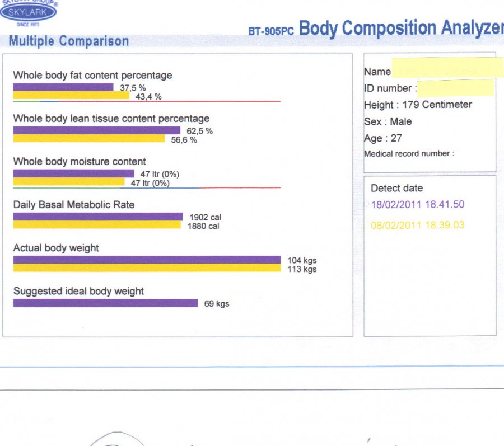Click the purple fat content percentage bar

[63, 87]
